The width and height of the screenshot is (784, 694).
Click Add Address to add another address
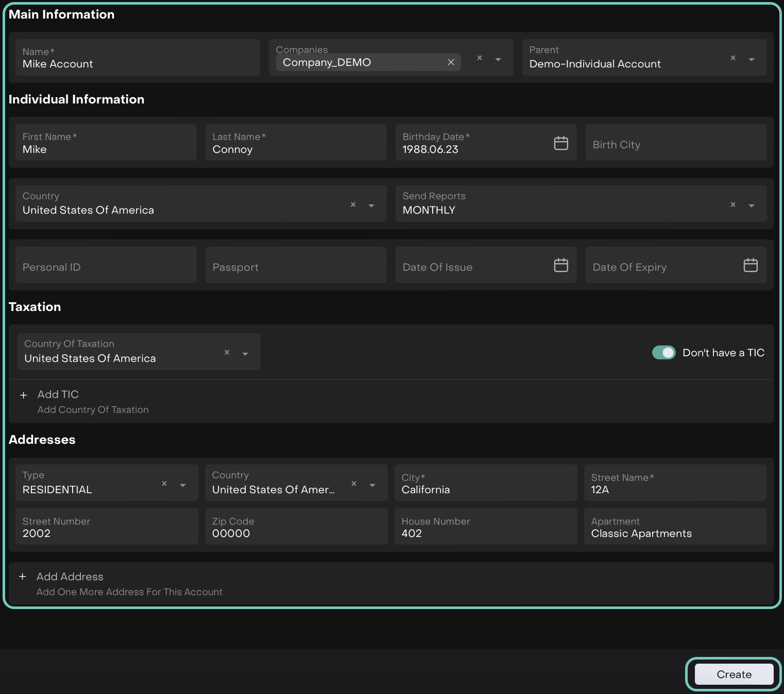pyautogui.click(x=70, y=577)
